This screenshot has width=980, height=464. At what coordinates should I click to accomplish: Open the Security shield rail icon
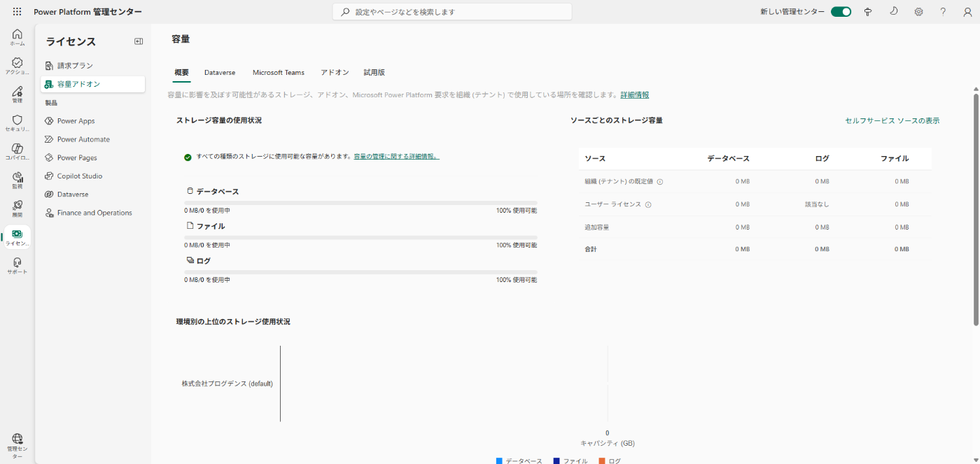click(x=17, y=123)
